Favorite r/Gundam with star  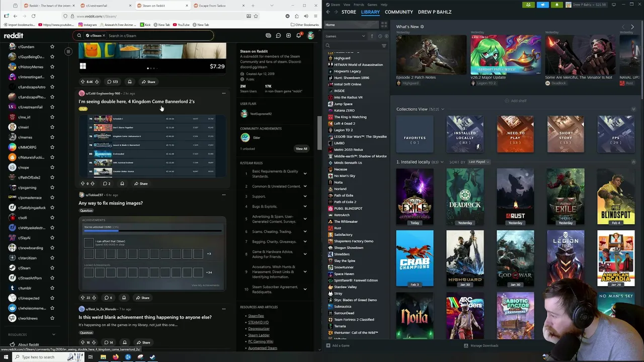(52, 47)
